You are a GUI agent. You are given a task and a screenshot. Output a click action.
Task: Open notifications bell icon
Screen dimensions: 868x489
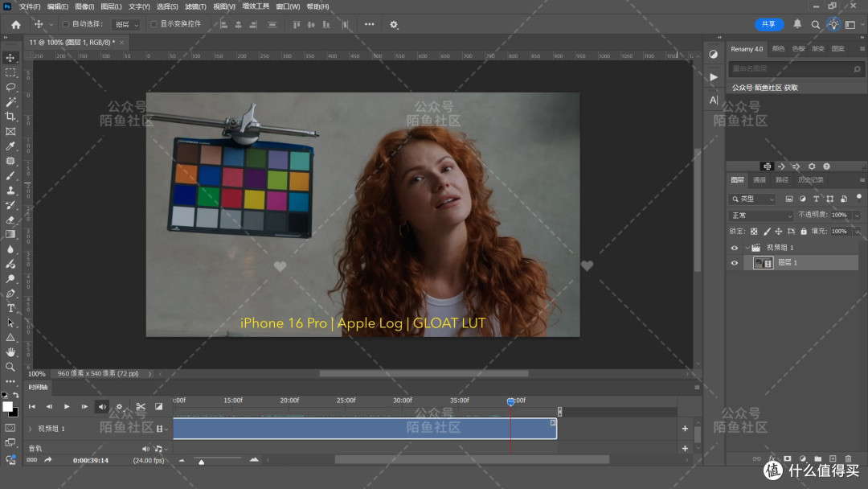797,24
